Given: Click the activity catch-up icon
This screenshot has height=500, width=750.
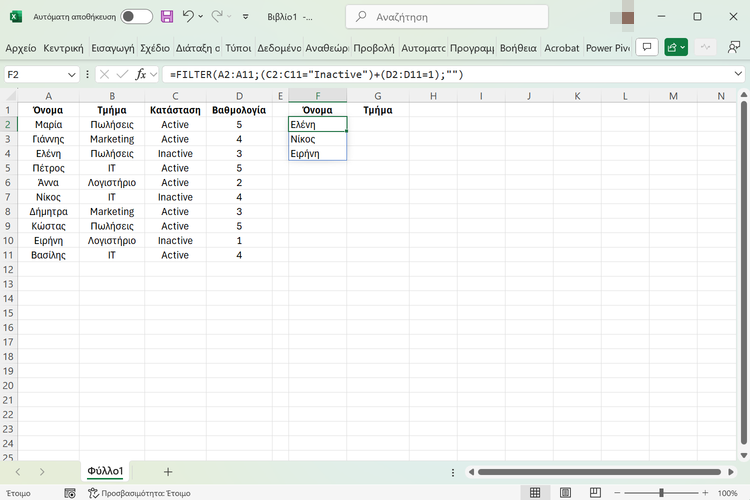Looking at the screenshot, I should pyautogui.click(x=706, y=47).
